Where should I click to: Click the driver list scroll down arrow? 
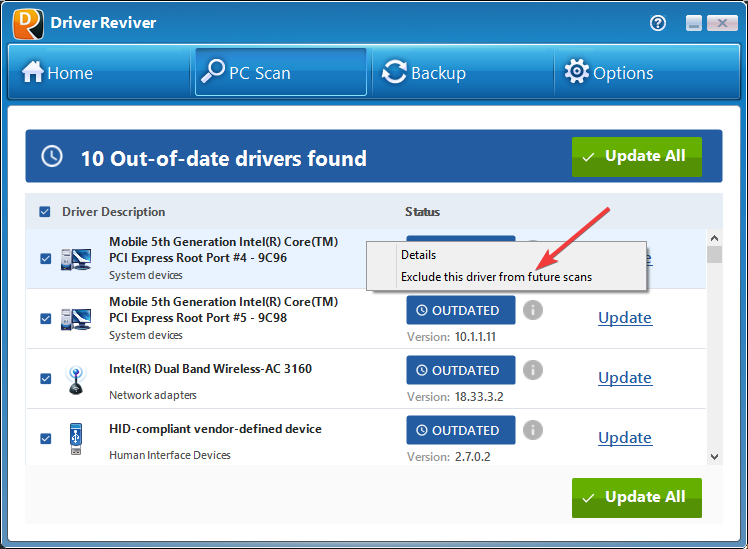pyautogui.click(x=714, y=456)
